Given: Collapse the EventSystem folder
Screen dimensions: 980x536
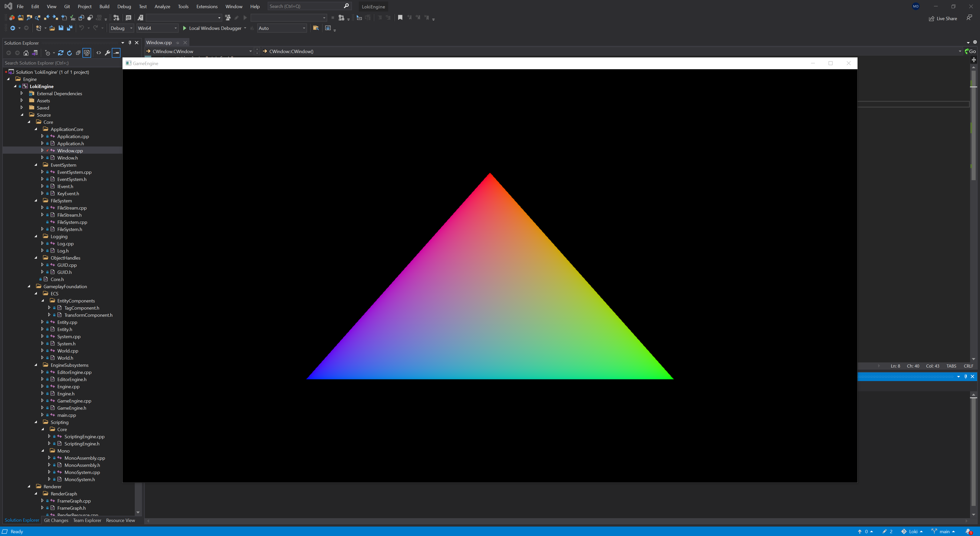Looking at the screenshot, I should click(36, 165).
